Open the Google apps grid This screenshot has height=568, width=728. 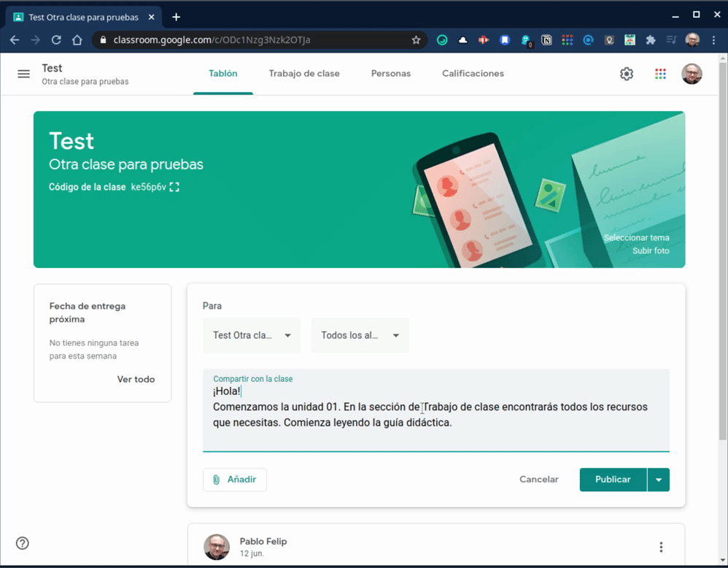pos(660,74)
